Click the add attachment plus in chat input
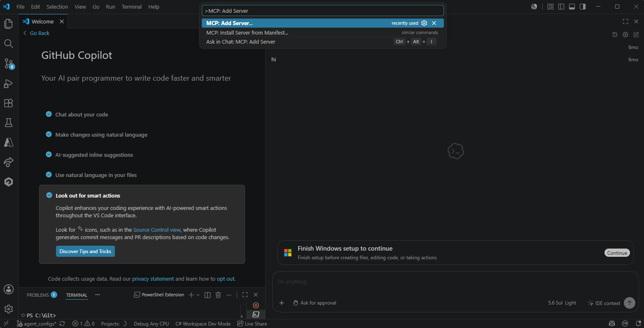 click(282, 303)
